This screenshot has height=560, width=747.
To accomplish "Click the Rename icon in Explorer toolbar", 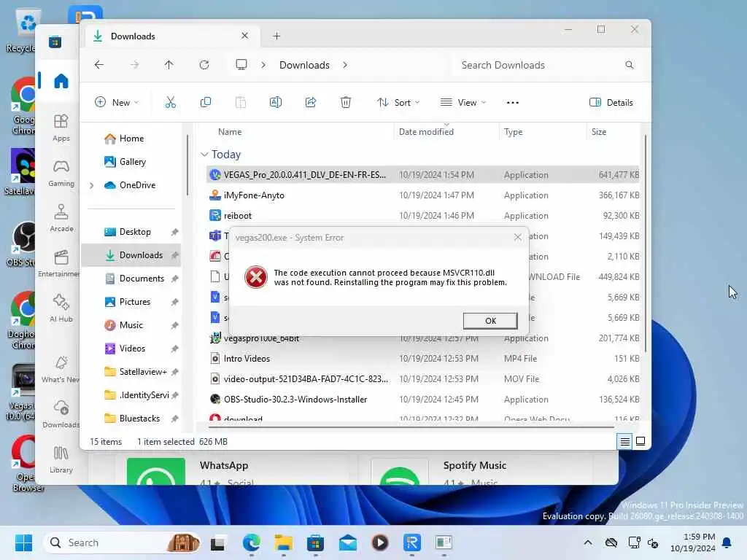I will [275, 102].
